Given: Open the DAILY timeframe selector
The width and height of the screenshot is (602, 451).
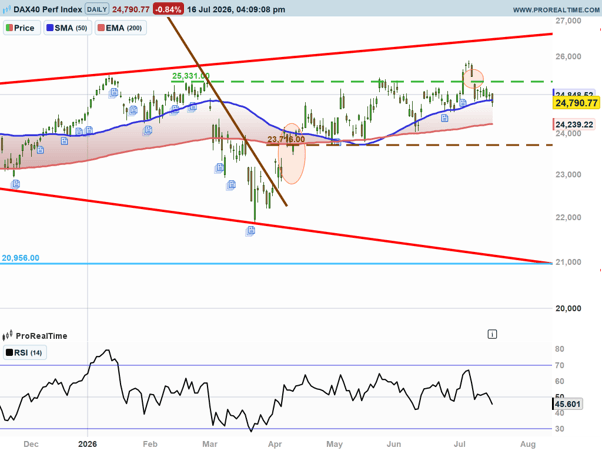Looking at the screenshot, I should 97,9.
